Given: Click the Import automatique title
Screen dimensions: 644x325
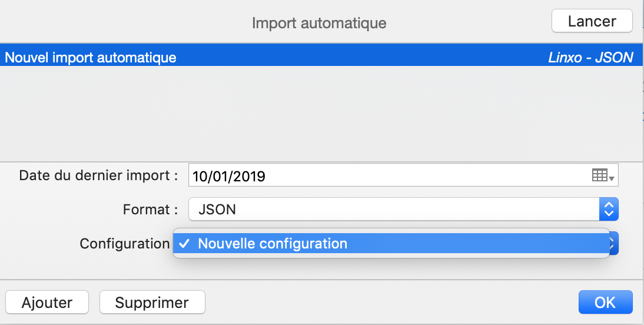Looking at the screenshot, I should click(x=319, y=23).
